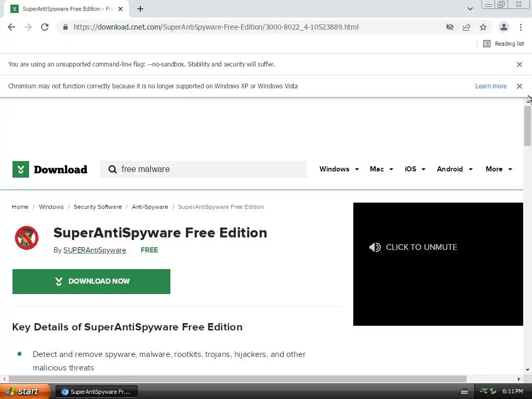Screen dimensions: 532x399
Task: Click the Key Details heading text
Action: pyautogui.click(x=127, y=327)
